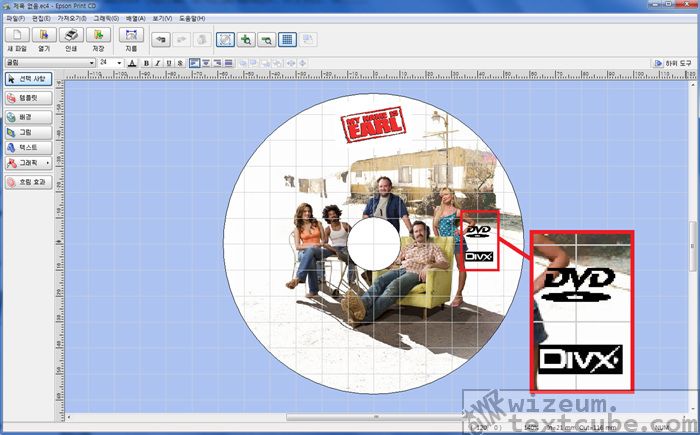
Task: Toggle Bold text formatting
Action: tap(146, 63)
